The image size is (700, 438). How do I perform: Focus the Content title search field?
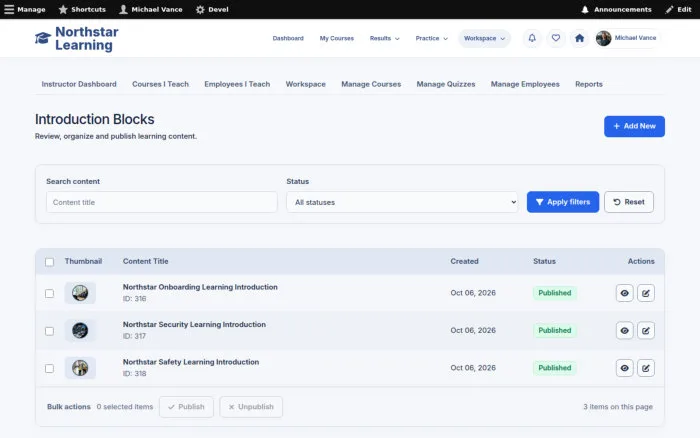[162, 202]
